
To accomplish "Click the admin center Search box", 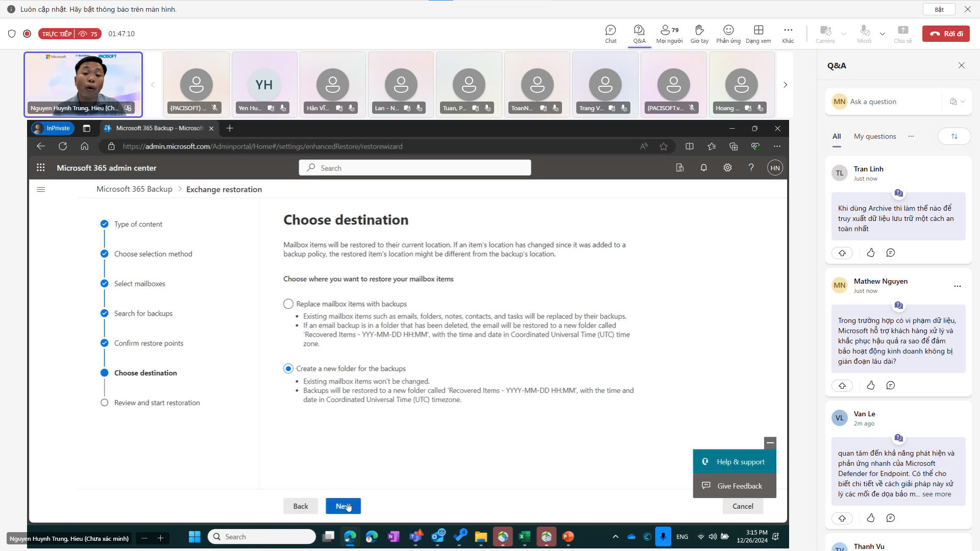I will point(415,168).
